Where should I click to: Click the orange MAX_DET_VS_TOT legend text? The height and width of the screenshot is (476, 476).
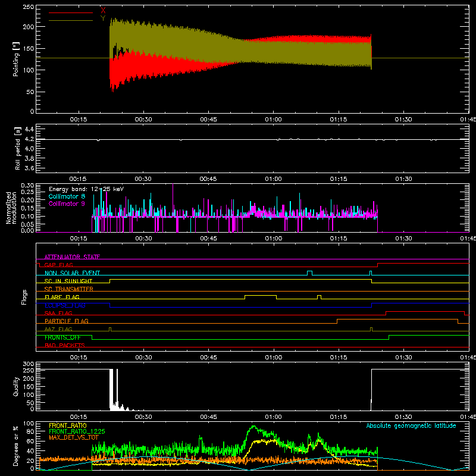point(74,437)
